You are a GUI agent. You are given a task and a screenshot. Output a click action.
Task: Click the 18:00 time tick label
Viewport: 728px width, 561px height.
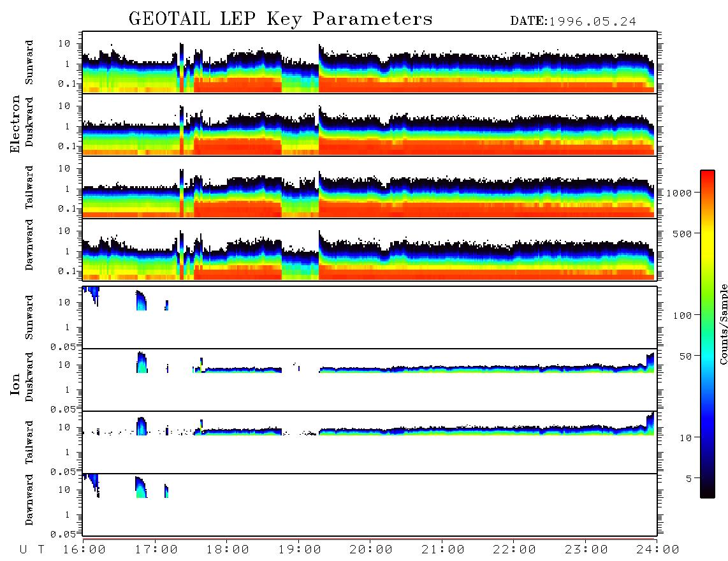[228, 550]
